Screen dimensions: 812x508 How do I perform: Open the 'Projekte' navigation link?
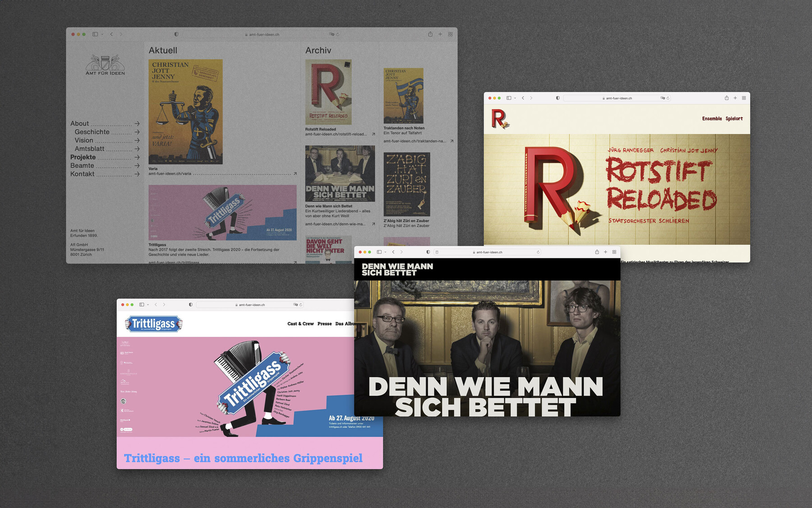83,157
